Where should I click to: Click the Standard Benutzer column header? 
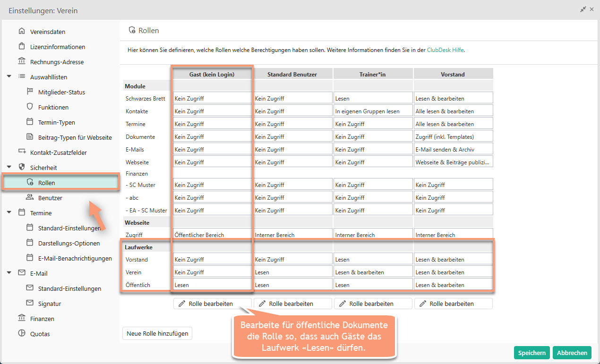point(292,74)
